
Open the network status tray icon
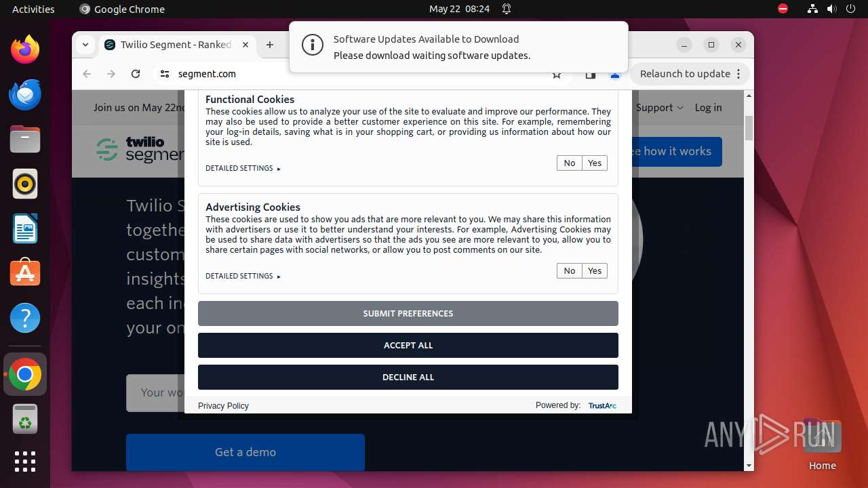pyautogui.click(x=812, y=9)
